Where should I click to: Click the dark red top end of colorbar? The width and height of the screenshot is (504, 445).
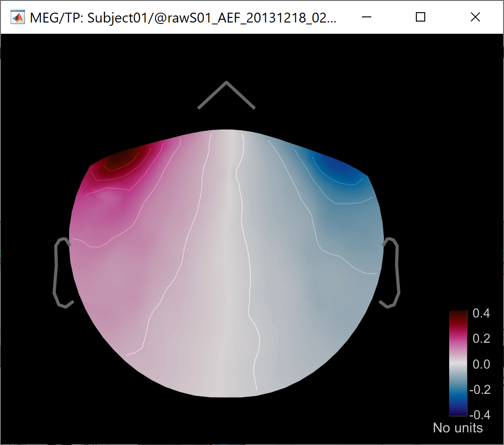tap(458, 313)
